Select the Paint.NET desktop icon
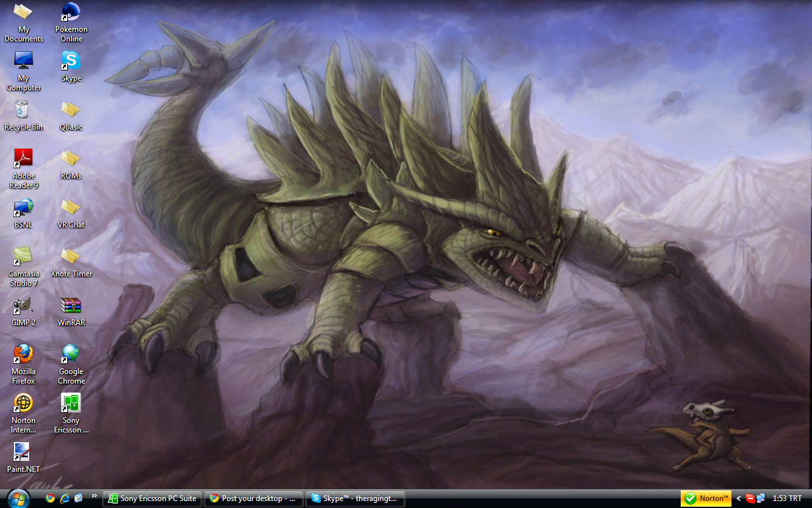The width and height of the screenshot is (812, 508). tap(23, 453)
